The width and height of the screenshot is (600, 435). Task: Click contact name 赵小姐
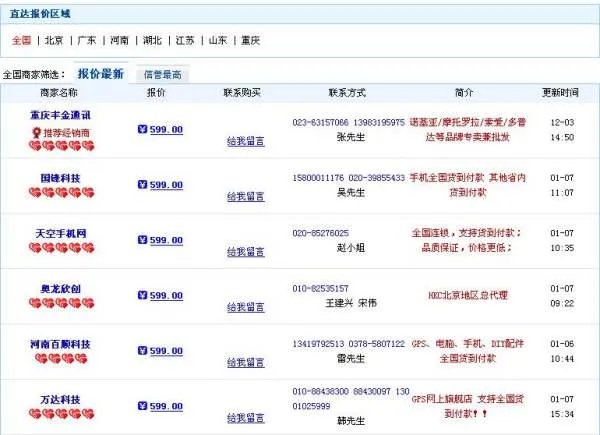(x=351, y=248)
